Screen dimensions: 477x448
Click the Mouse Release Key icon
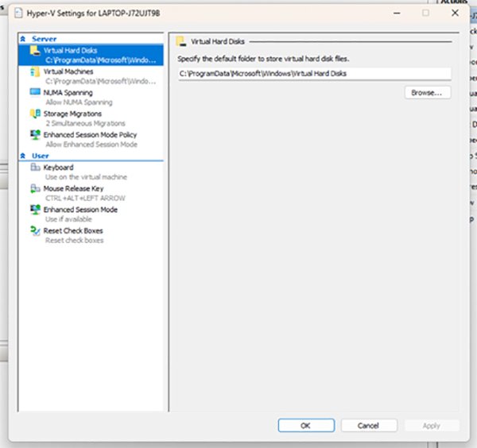[34, 189]
